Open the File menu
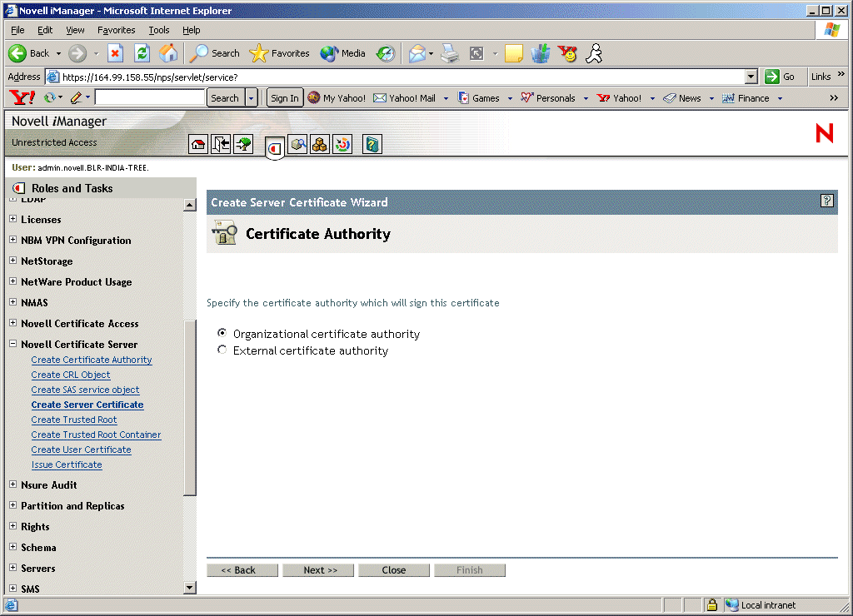This screenshot has width=853, height=616. point(17,30)
